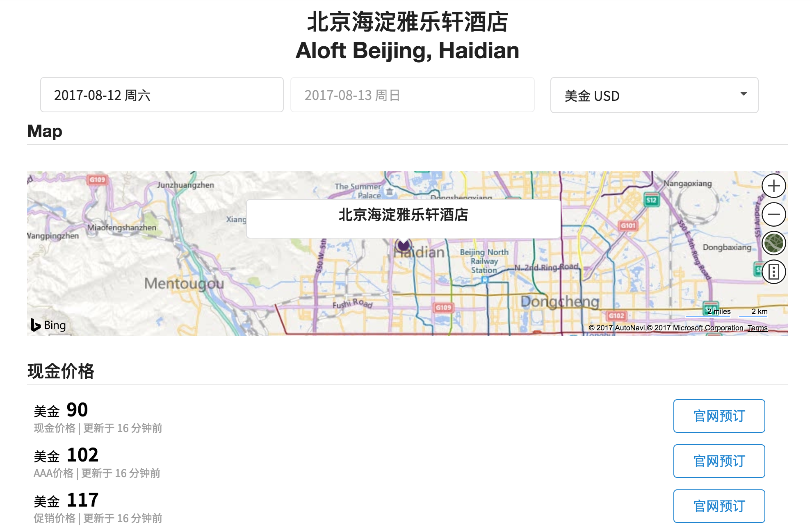The image size is (812, 532).
Task: Click the Mentougou label on the map
Action: (184, 283)
